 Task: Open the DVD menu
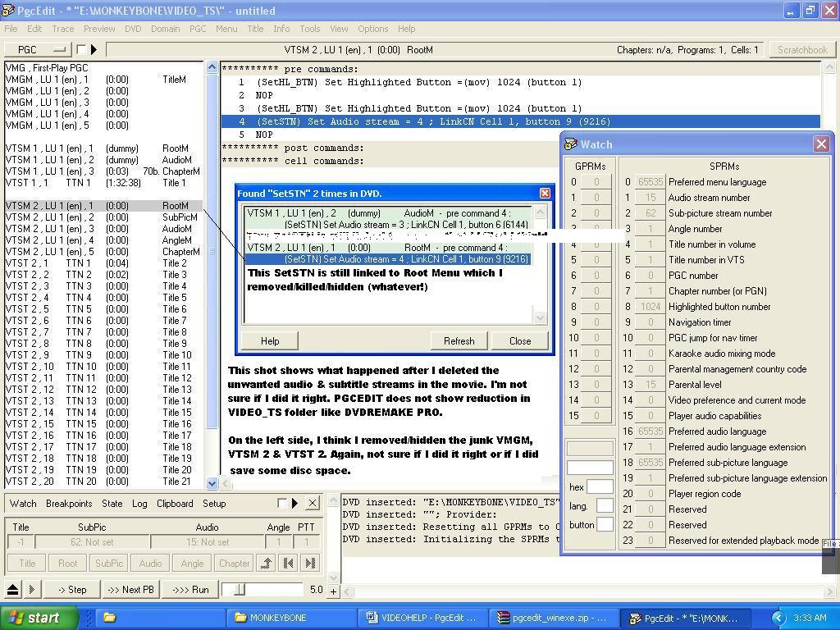point(133,29)
